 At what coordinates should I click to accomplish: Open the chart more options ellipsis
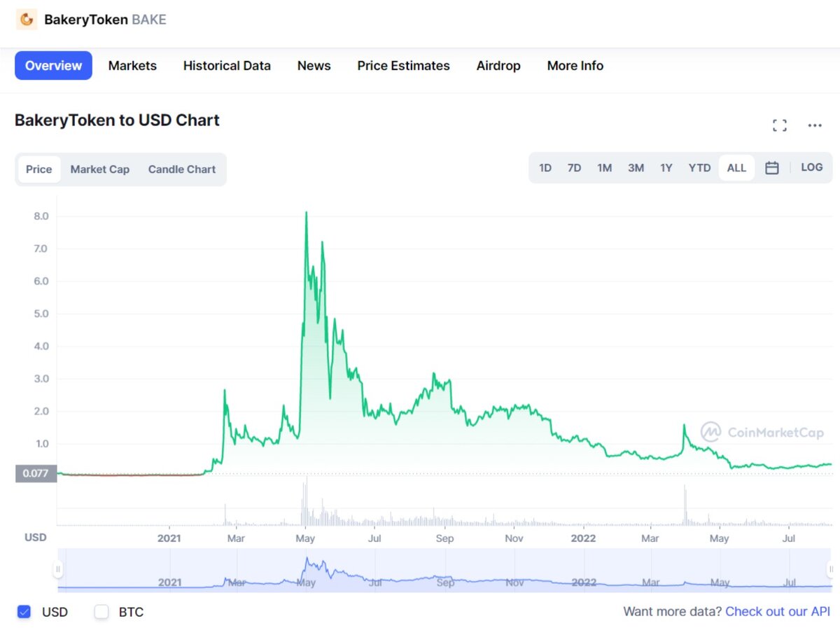(815, 125)
